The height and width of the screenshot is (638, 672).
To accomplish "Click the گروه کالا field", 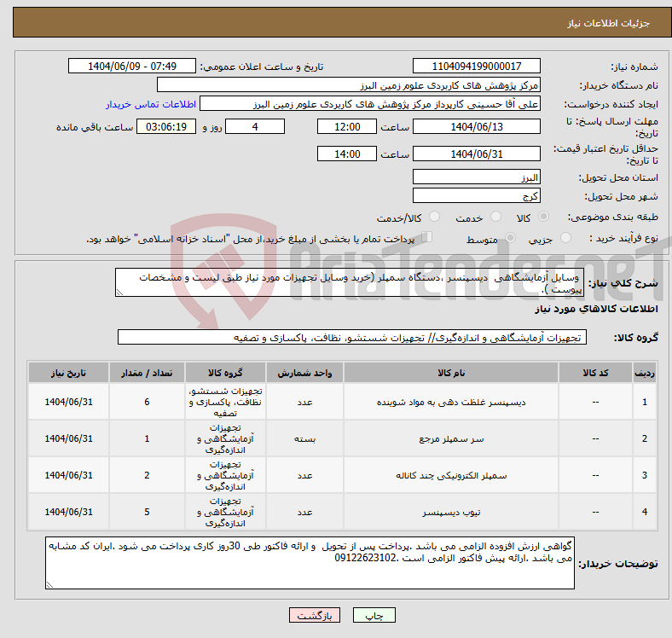I will coord(352,337).
